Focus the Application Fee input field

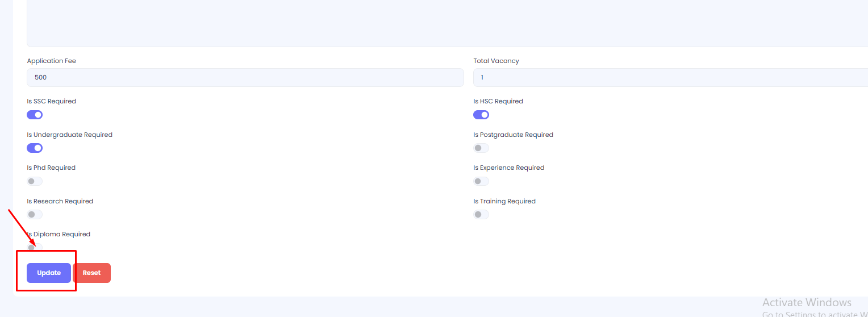pyautogui.click(x=245, y=77)
